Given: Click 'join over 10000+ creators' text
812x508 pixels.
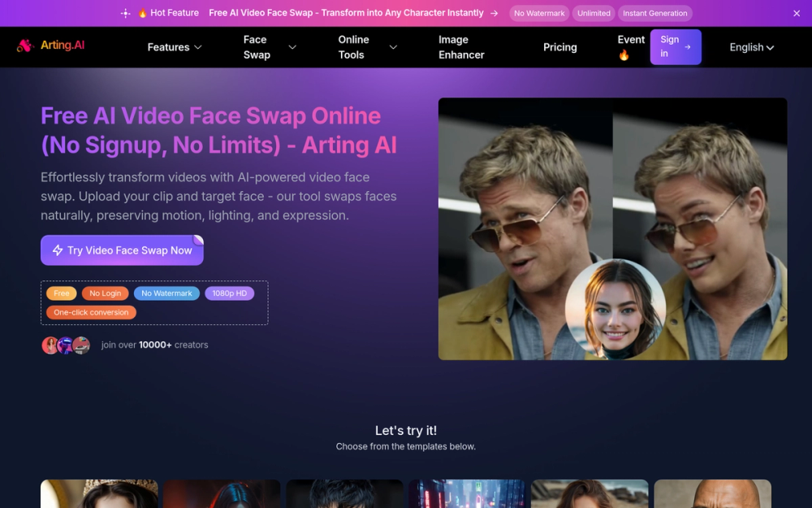Looking at the screenshot, I should tap(155, 345).
